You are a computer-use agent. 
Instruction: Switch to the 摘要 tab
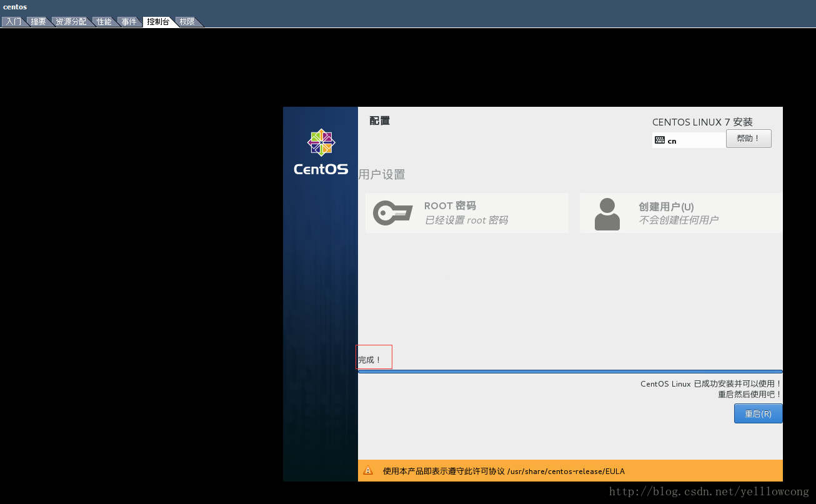tap(39, 22)
